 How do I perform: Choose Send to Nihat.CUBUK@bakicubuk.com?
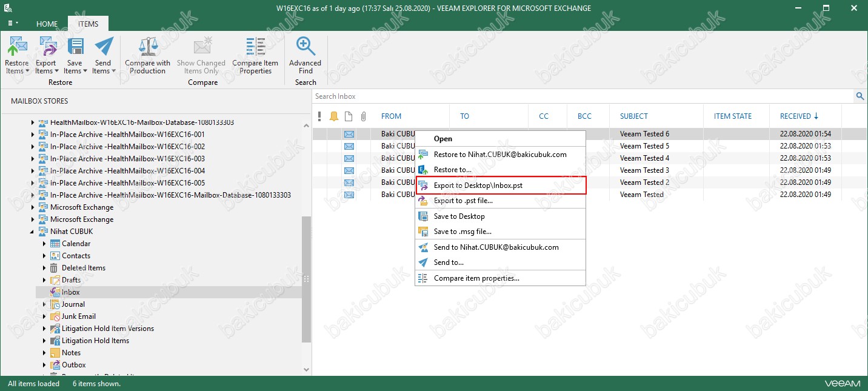coord(500,247)
